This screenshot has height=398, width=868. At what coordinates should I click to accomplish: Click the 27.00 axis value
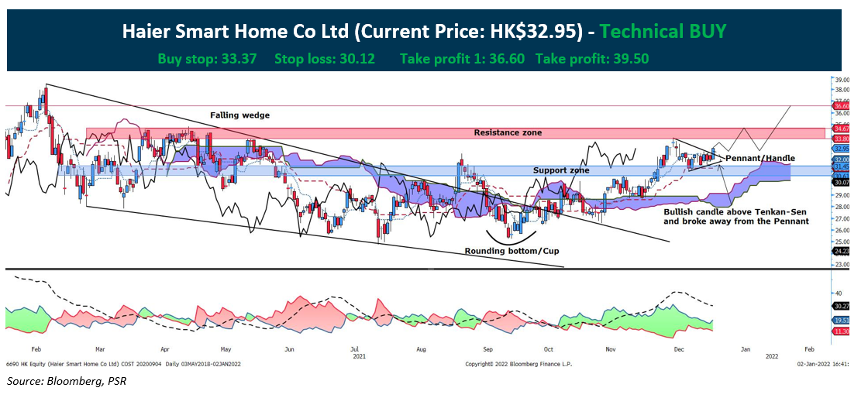tap(842, 218)
